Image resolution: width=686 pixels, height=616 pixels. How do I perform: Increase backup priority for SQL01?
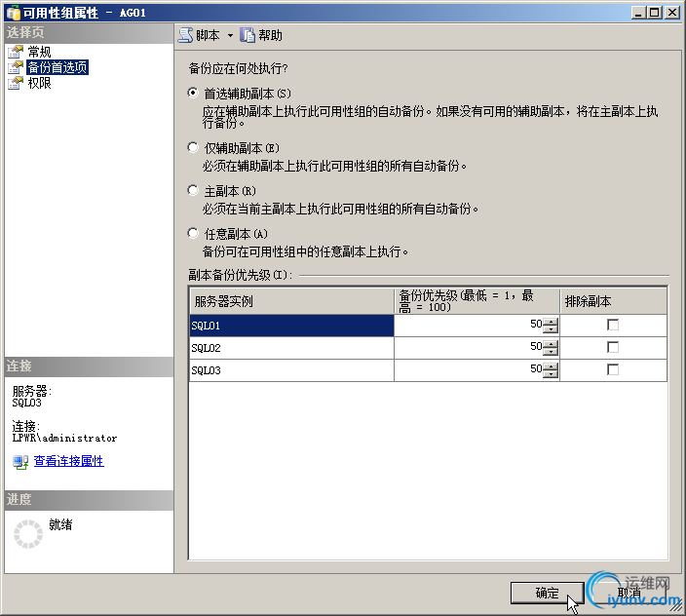pyautogui.click(x=551, y=322)
